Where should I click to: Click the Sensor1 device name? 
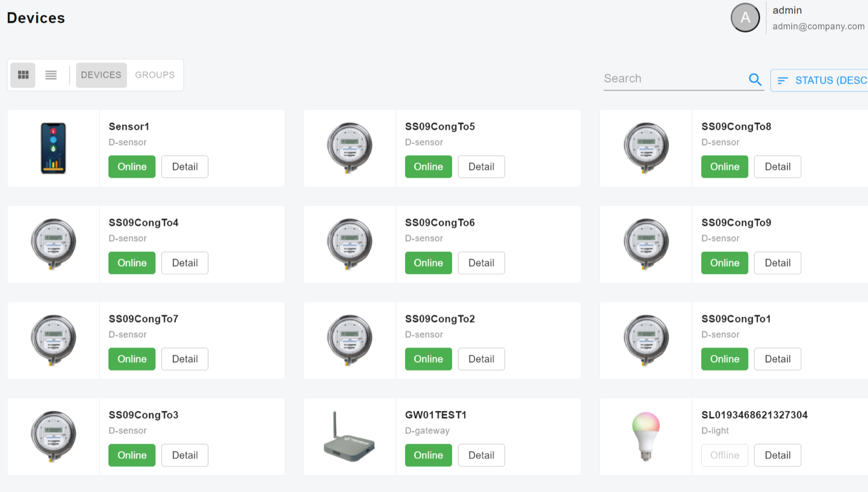point(129,127)
